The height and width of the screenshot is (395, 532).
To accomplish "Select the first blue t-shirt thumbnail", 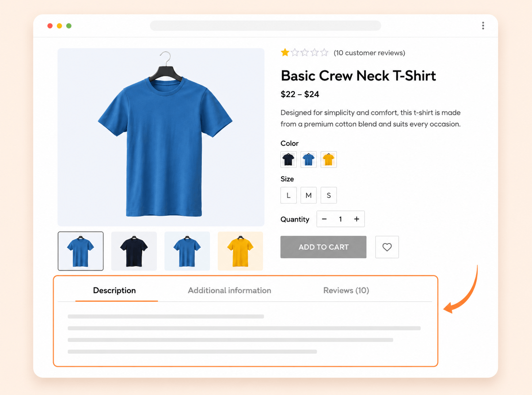I will point(81,251).
